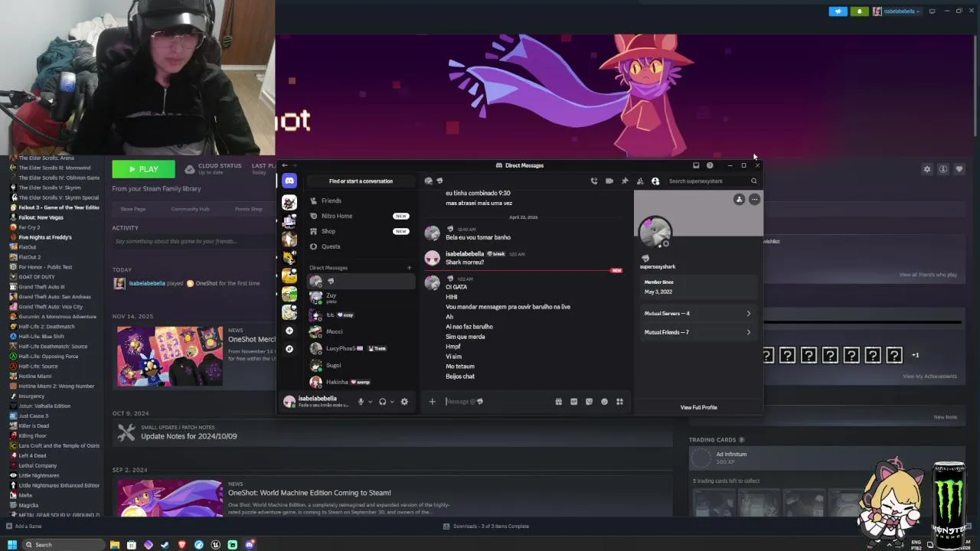
Task: Open emoji picker in Discord message bar
Action: point(604,402)
